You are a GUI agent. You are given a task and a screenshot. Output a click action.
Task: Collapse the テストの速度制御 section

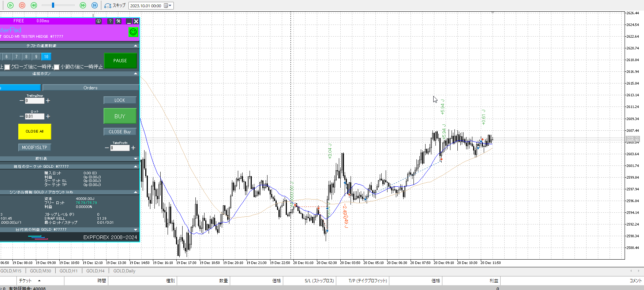(x=136, y=46)
